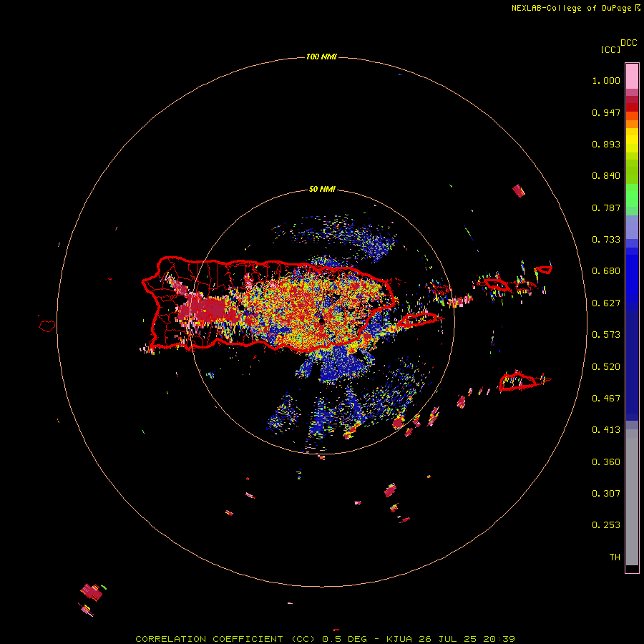644x644 pixels.
Task: Click the St. Croix island outline in the southeast
Action: coord(519,381)
